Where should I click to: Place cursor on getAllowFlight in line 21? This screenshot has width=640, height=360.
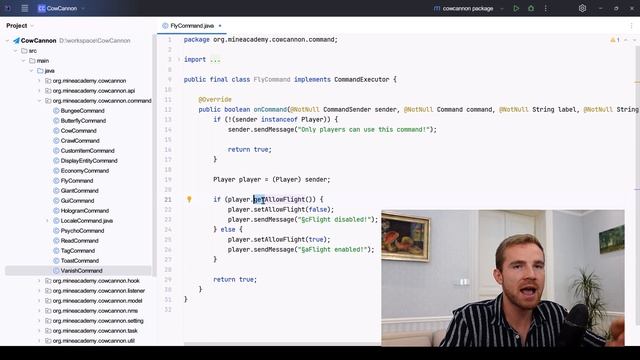[x=279, y=199]
